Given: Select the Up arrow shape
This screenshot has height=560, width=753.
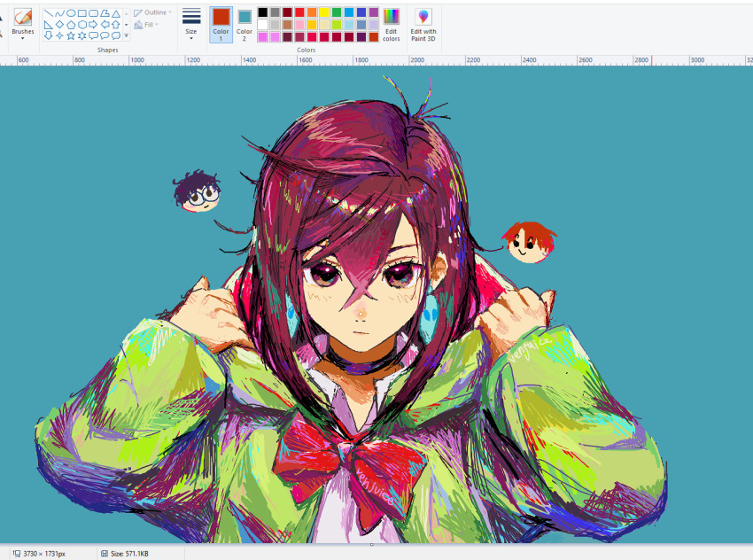Looking at the screenshot, I should (116, 24).
